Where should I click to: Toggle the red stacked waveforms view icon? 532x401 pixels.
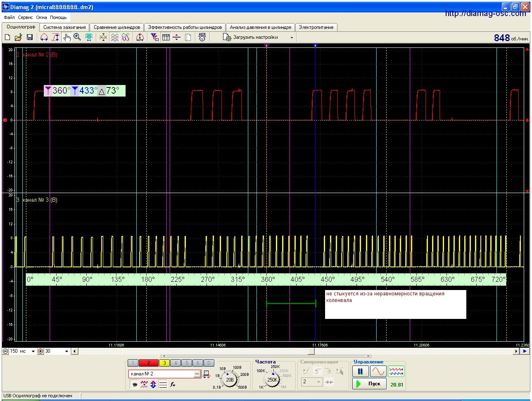point(114,38)
